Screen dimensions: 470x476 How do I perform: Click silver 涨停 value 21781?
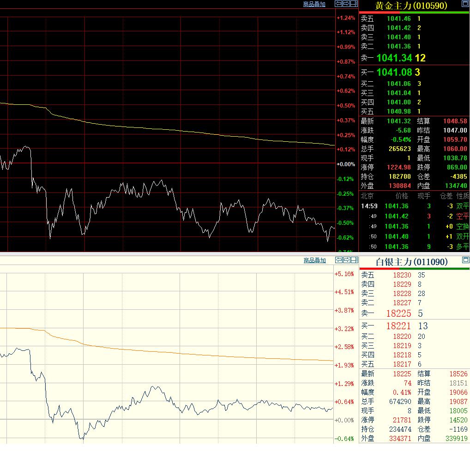(402, 420)
